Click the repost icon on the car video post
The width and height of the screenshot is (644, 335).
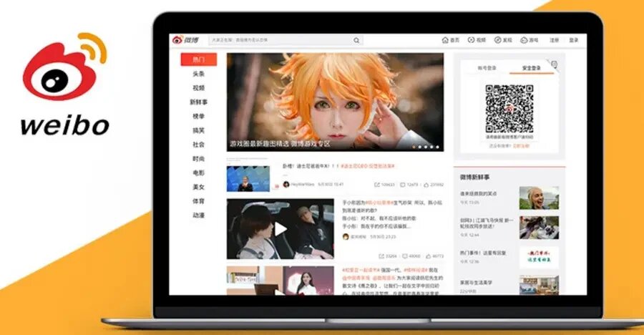[381, 256]
